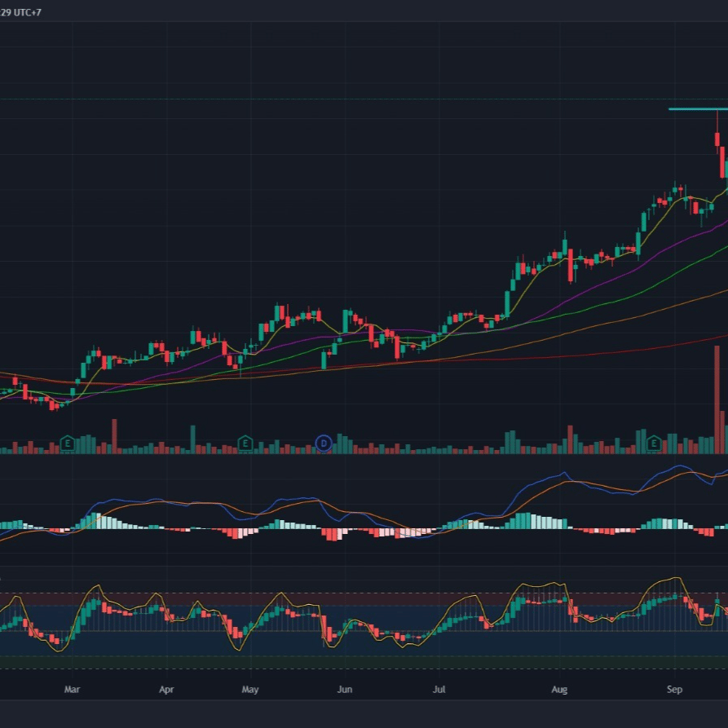Select the cyan horizontal line above September's peak
Image resolution: width=728 pixels, height=728 pixels.
point(698,109)
